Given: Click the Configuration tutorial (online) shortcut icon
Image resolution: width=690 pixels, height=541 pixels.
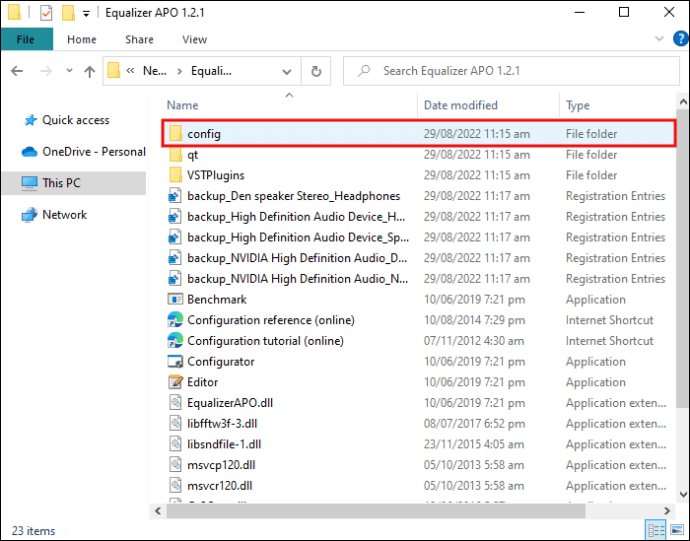Looking at the screenshot, I should (x=175, y=341).
